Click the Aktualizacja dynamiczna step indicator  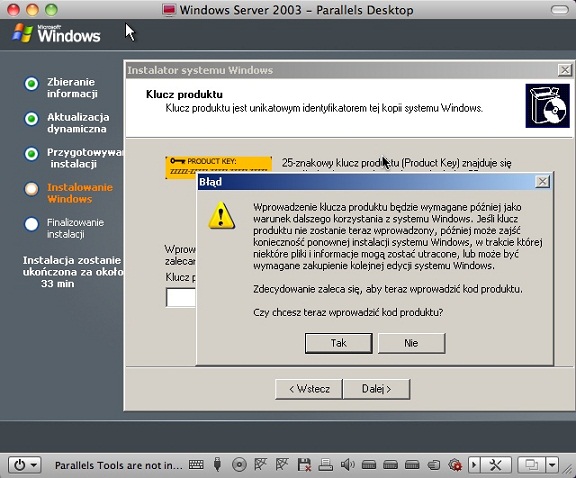(32, 119)
